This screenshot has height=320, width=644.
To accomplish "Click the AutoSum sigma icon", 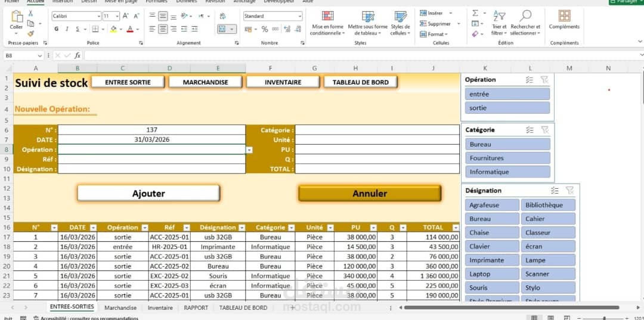I will click(475, 14).
